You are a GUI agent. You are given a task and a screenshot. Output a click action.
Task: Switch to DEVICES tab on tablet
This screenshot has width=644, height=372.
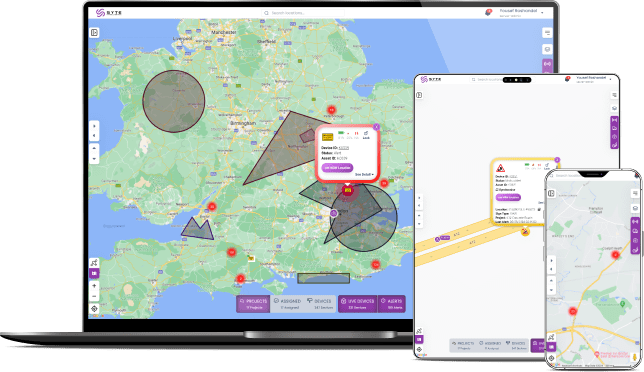tap(516, 345)
